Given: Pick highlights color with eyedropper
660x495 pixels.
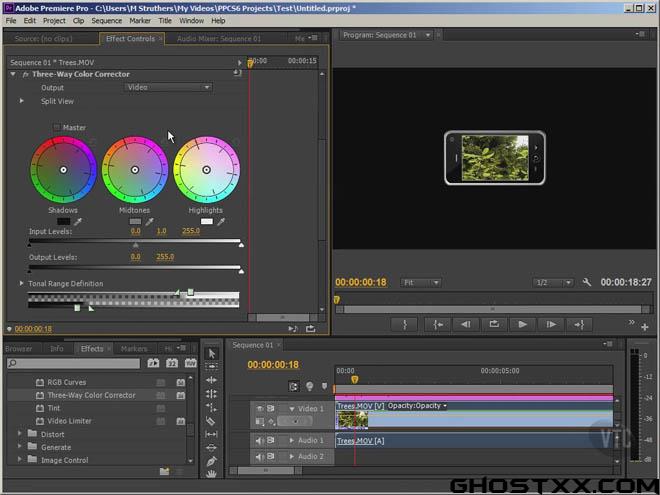Looking at the screenshot, I should pyautogui.click(x=221, y=221).
